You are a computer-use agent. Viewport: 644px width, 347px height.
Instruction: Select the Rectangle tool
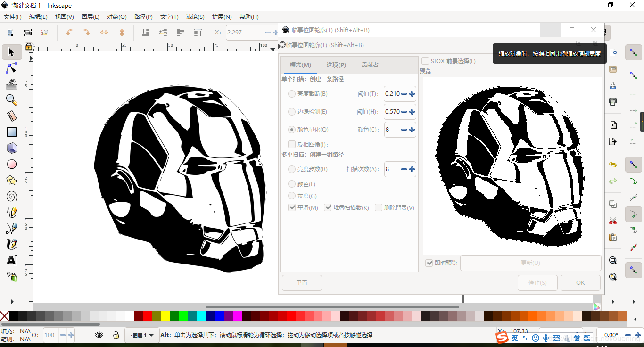(12, 132)
